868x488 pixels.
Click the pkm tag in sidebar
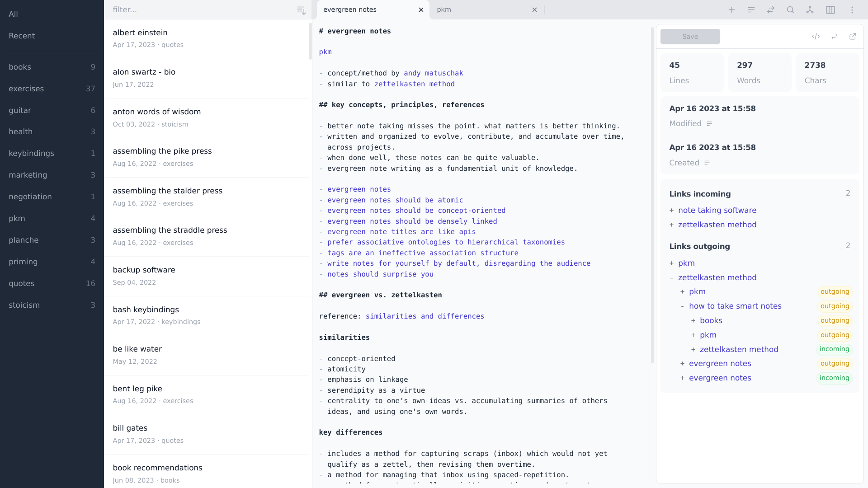[x=16, y=218]
